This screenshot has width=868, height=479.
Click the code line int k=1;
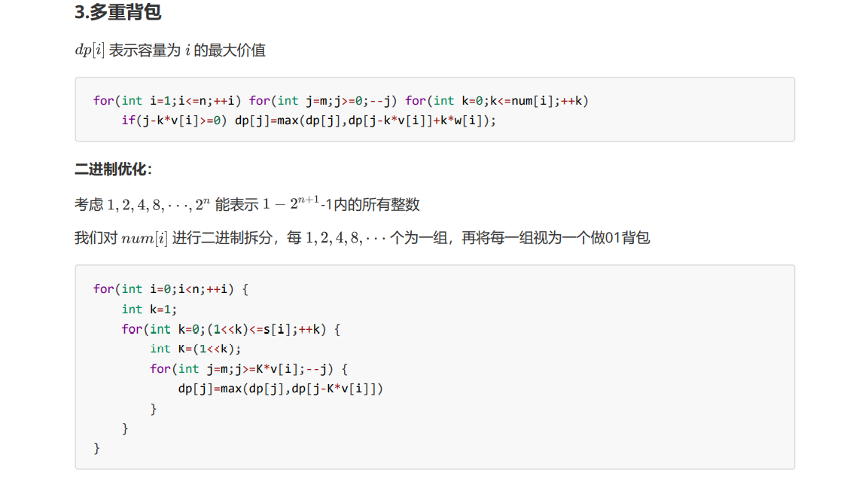(149, 309)
